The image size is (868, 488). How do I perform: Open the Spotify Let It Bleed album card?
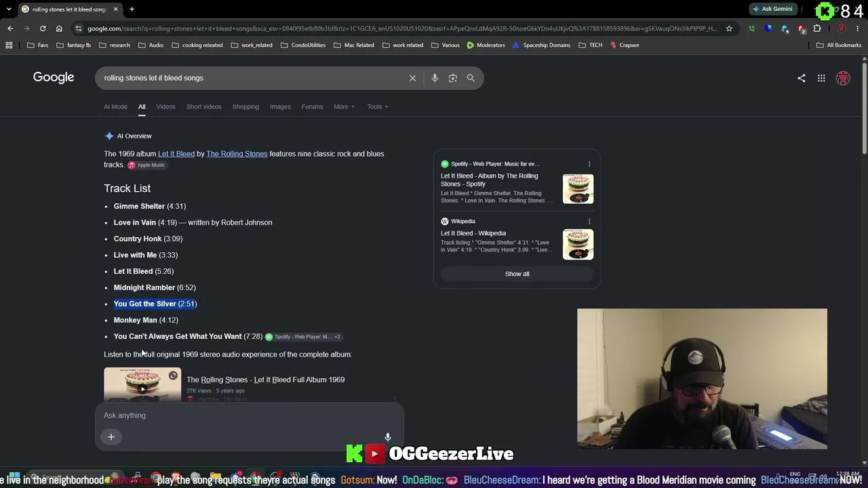[x=517, y=183]
